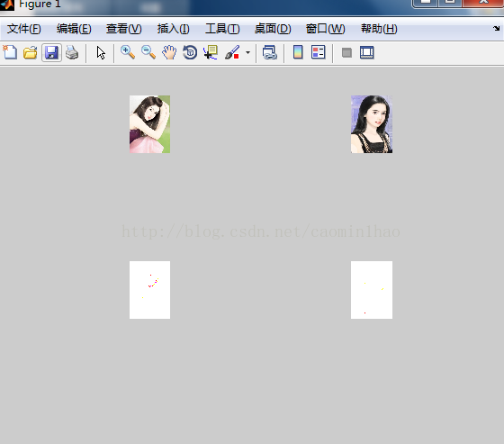Expand the Brush color dropdown arrow

247,52
